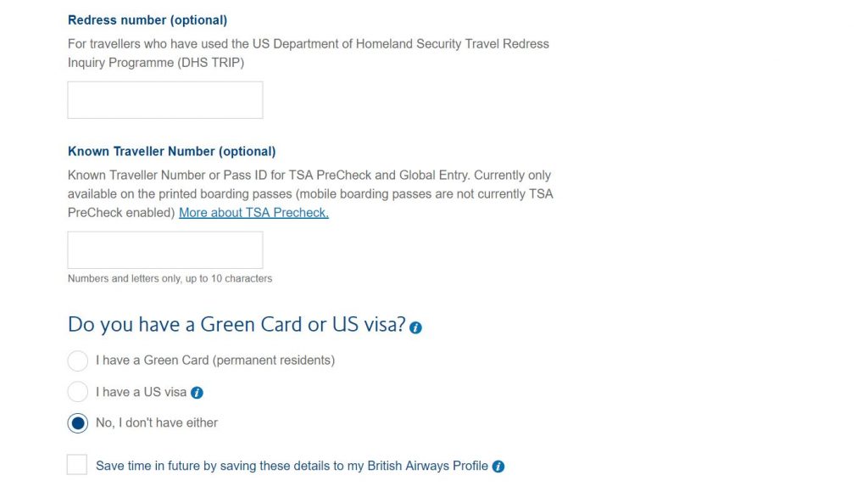Open the 'More about TSA Precheck' link

tap(253, 213)
